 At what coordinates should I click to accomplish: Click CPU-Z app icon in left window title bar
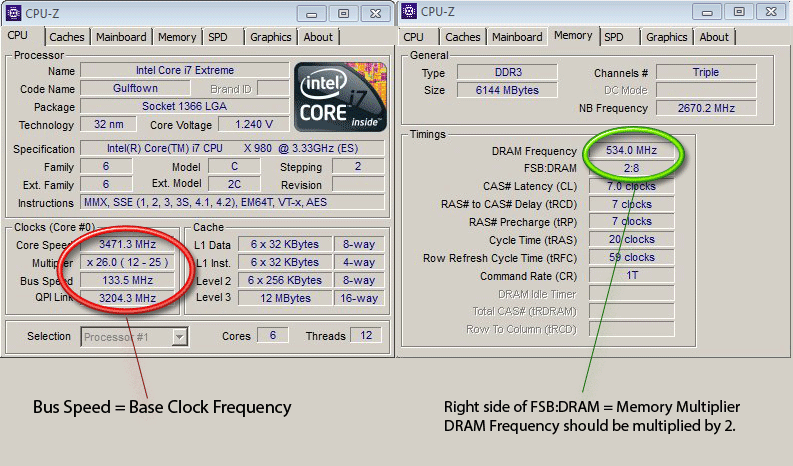[x=13, y=13]
